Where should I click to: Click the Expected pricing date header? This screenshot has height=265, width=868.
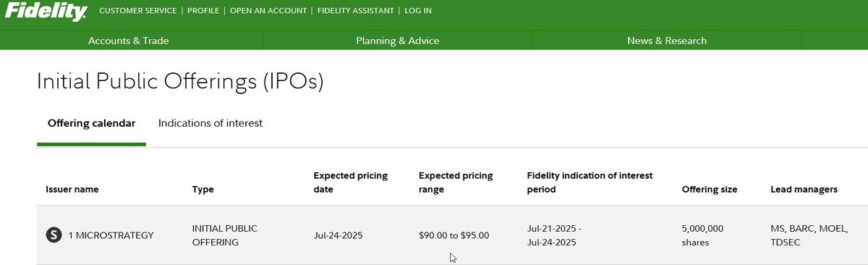[x=351, y=182]
